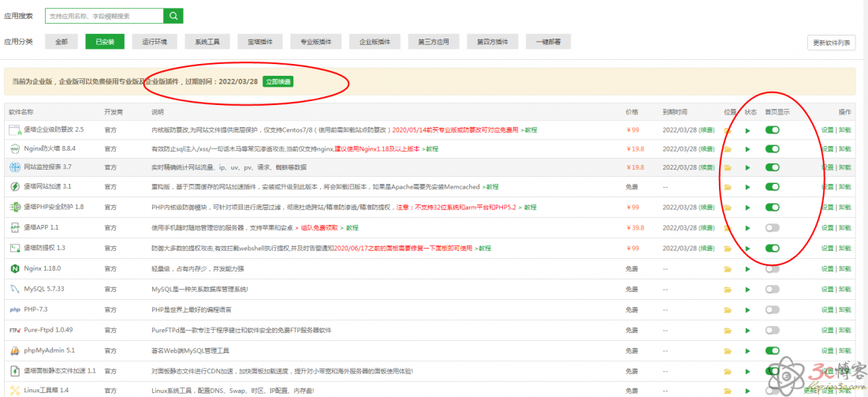Focus the application search input field
The width and height of the screenshot is (868, 397).
104,16
